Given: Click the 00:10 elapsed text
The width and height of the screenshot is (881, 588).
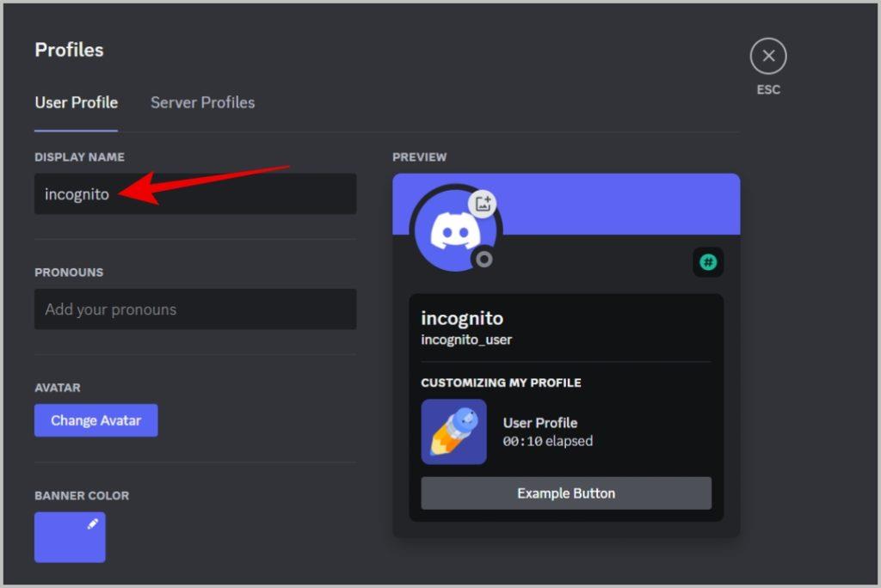Looking at the screenshot, I should (x=548, y=441).
